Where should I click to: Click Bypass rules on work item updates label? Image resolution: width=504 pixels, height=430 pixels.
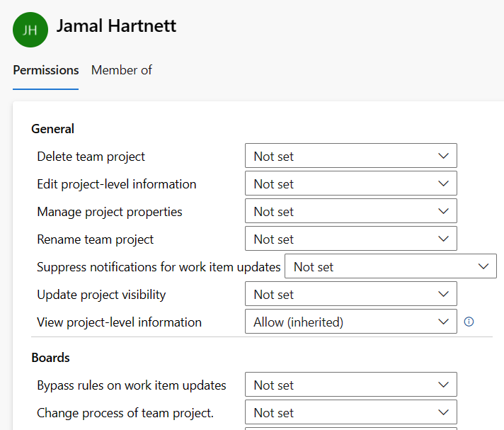tap(132, 385)
